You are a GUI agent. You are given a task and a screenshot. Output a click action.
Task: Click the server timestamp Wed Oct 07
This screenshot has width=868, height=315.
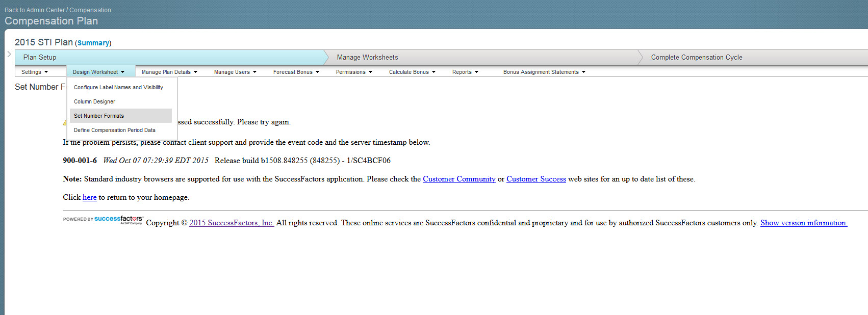tap(156, 161)
